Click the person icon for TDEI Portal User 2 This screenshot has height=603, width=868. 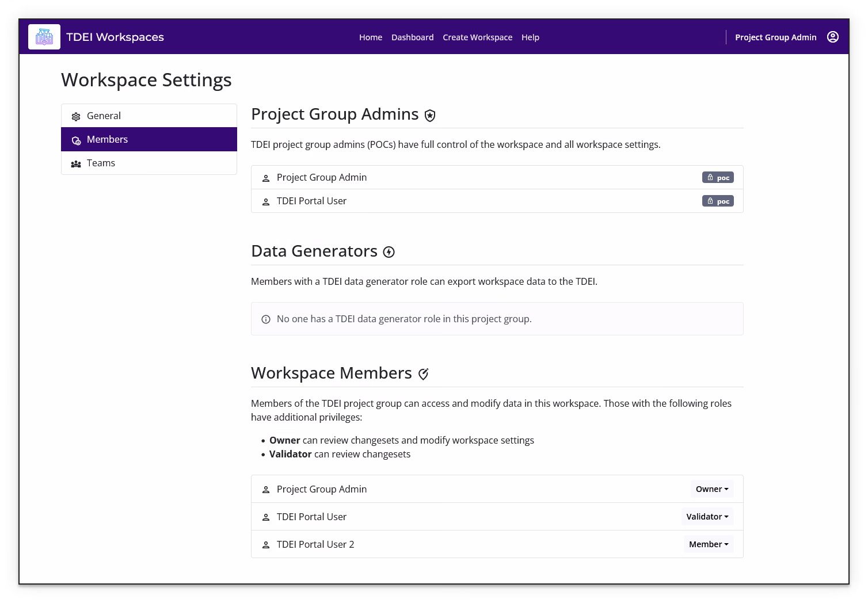coord(266,545)
